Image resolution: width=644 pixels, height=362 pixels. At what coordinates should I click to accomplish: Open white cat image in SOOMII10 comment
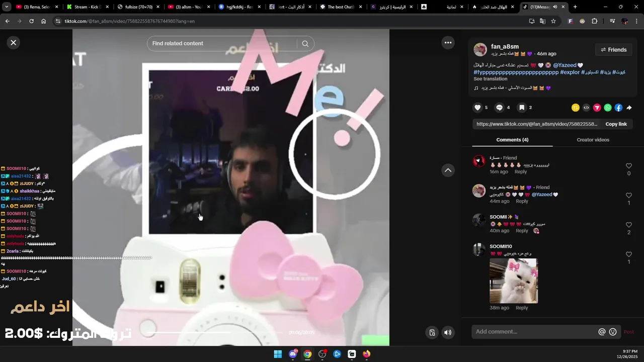click(514, 281)
